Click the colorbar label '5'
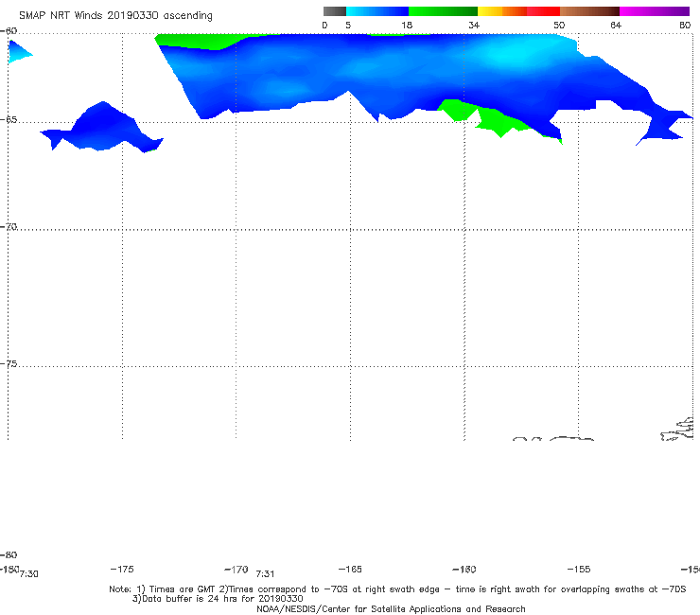700x615 pixels. [348, 26]
